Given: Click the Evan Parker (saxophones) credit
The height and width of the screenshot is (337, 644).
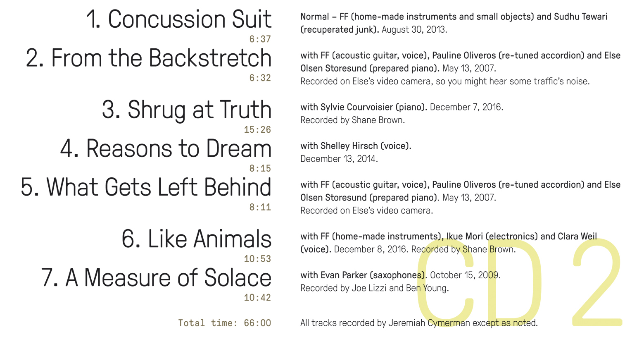Looking at the screenshot, I should 373,275.
